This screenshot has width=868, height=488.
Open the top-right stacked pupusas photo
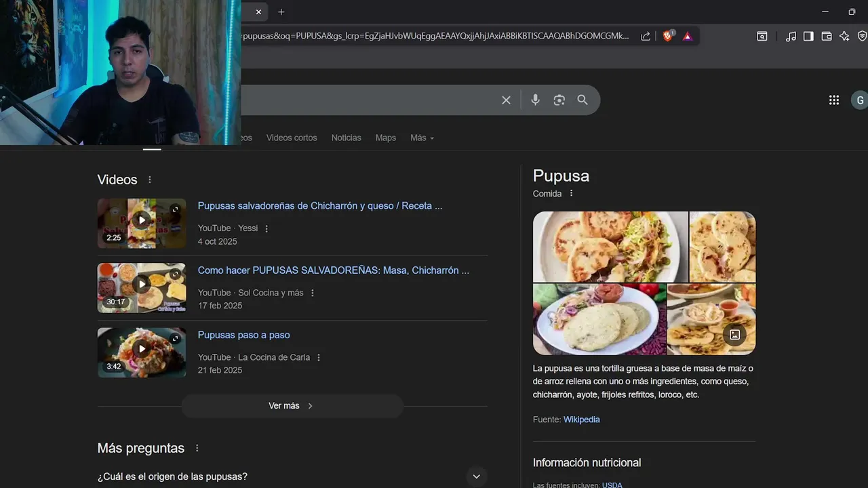click(x=722, y=247)
